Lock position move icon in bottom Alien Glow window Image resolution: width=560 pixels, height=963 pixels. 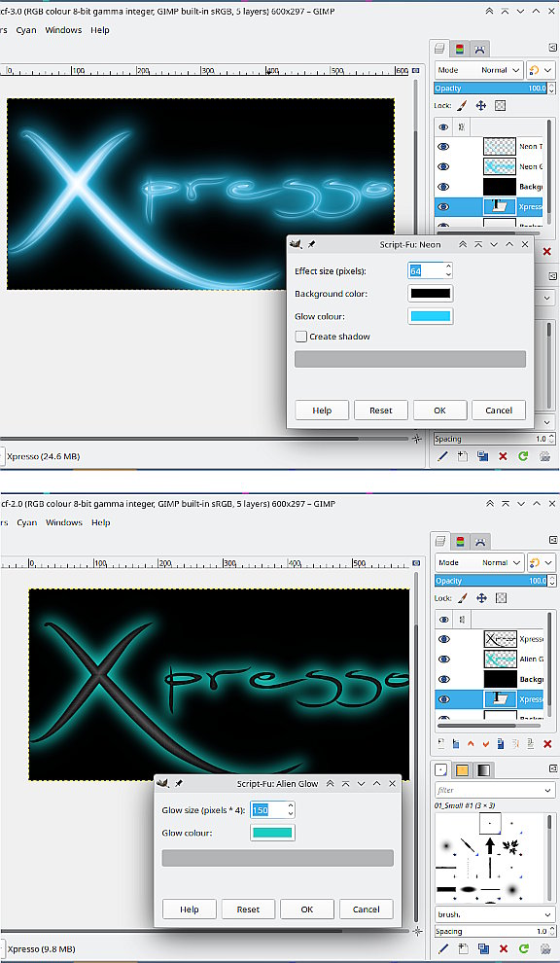tap(481, 597)
